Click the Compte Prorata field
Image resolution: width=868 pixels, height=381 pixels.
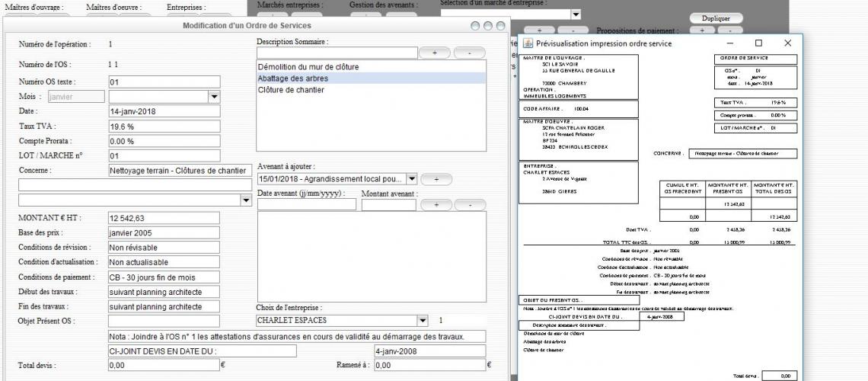(x=164, y=141)
